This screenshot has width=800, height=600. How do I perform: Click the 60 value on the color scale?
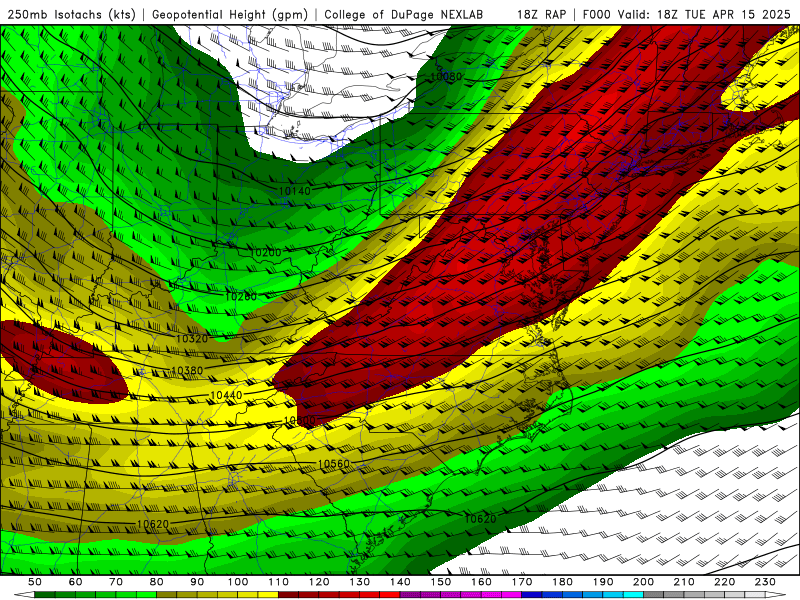pyautogui.click(x=76, y=582)
